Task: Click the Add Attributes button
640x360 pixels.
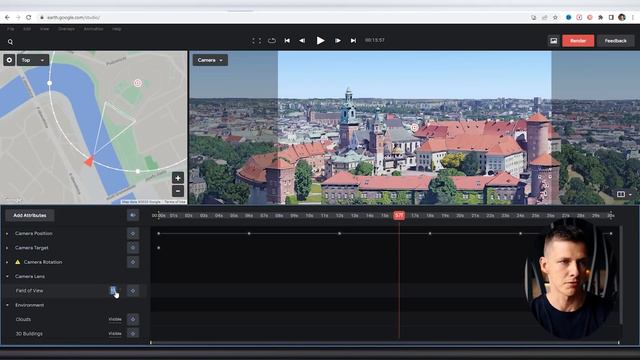Action: (x=30, y=215)
